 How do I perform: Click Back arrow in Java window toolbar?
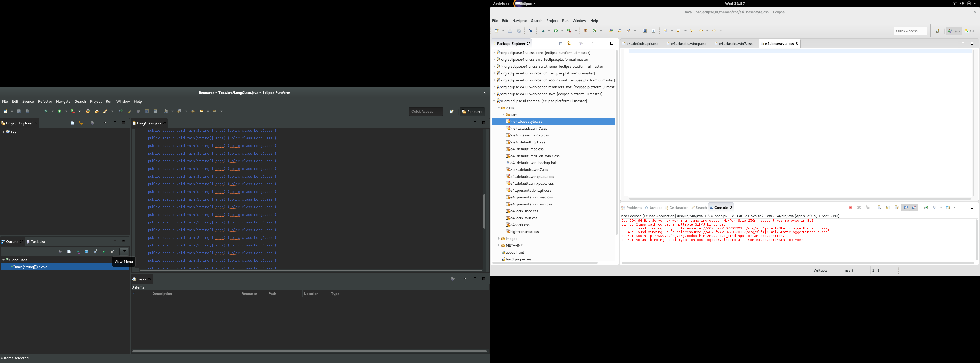701,31
